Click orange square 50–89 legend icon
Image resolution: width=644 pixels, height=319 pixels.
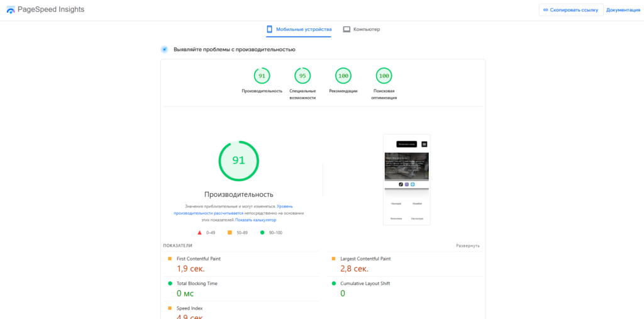(x=230, y=233)
